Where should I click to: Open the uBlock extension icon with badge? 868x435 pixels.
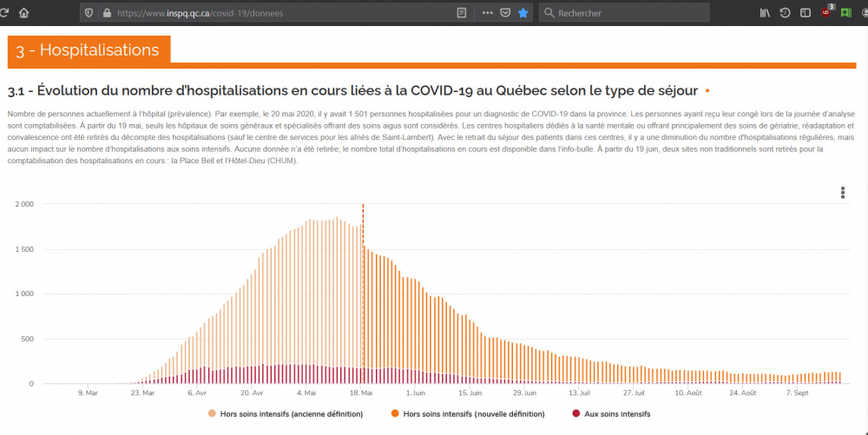click(x=826, y=12)
